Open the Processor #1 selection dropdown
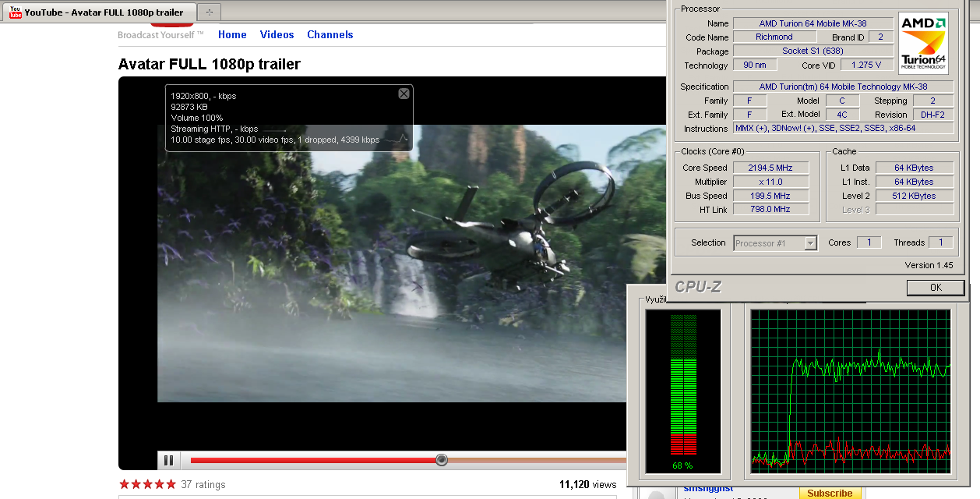Image resolution: width=980 pixels, height=499 pixels. click(776, 243)
